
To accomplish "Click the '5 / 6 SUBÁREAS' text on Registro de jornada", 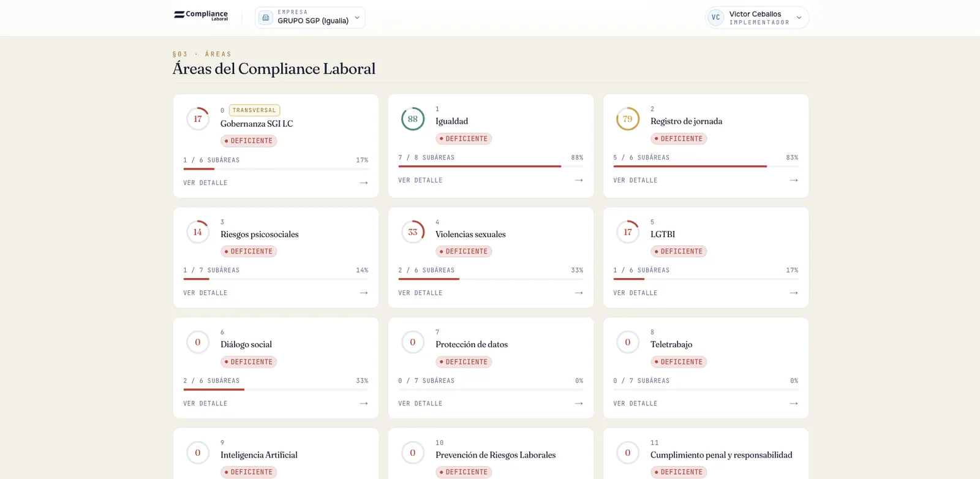I will 641,157.
